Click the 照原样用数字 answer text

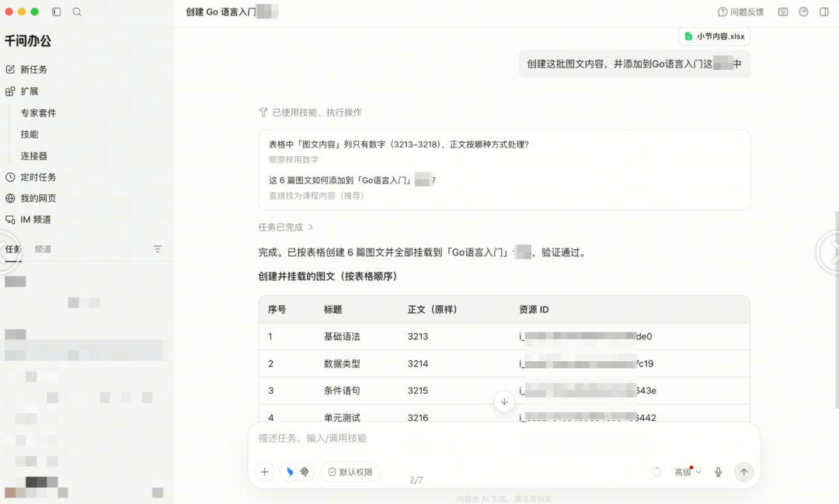[x=294, y=160]
